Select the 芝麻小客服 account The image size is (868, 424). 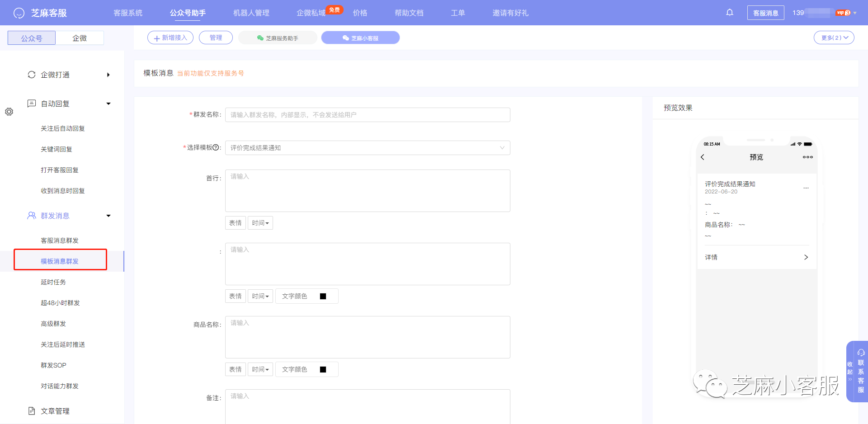[360, 38]
